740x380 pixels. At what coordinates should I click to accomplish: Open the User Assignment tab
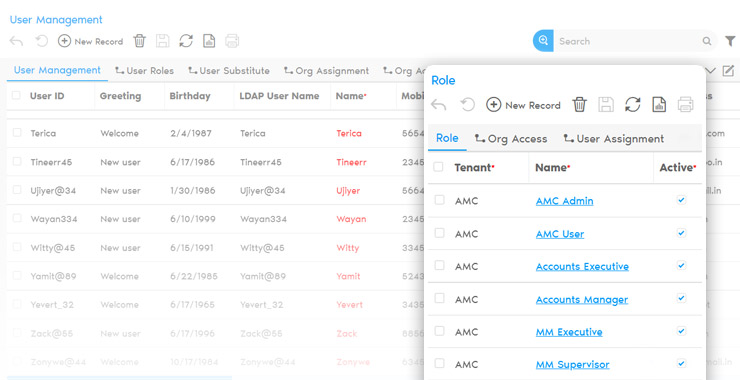614,139
